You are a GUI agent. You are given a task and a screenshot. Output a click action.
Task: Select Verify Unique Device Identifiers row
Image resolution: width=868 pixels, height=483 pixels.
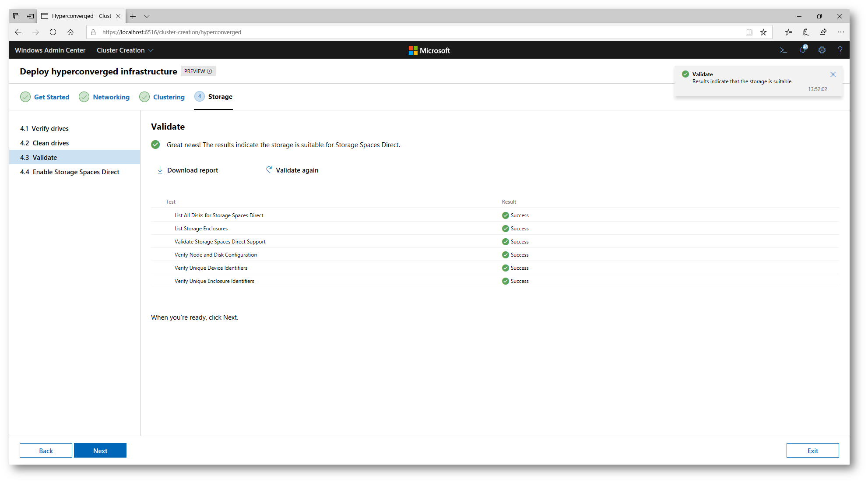click(x=495, y=268)
